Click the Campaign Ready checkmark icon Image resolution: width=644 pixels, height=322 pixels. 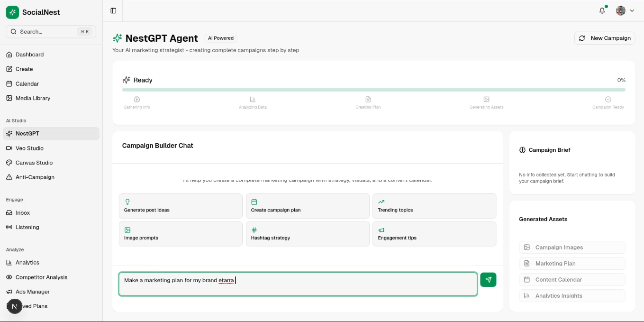[608, 100]
